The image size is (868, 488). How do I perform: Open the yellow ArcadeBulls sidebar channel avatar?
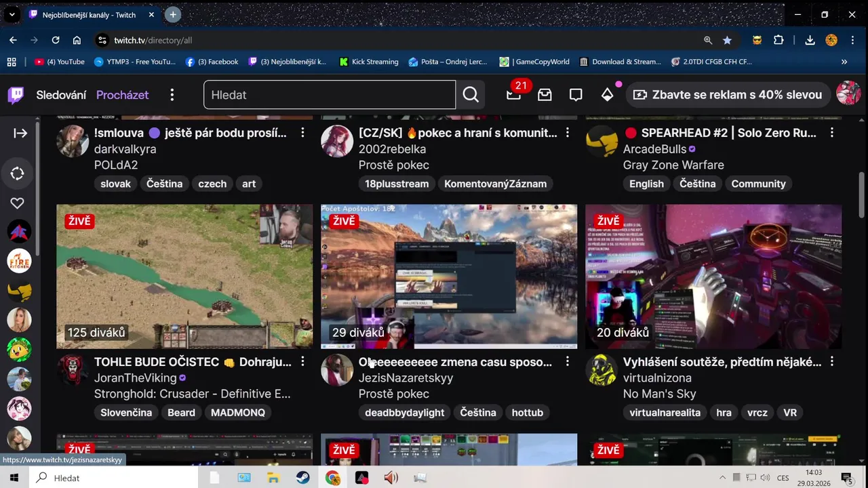coord(19,291)
